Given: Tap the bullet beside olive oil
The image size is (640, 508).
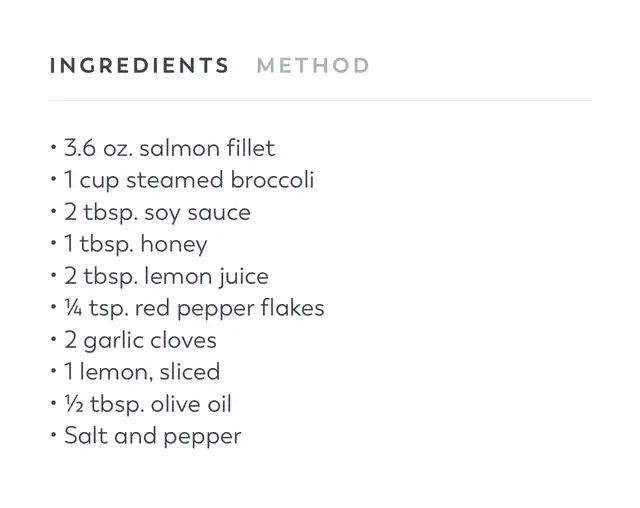Looking at the screenshot, I should coord(53,404).
